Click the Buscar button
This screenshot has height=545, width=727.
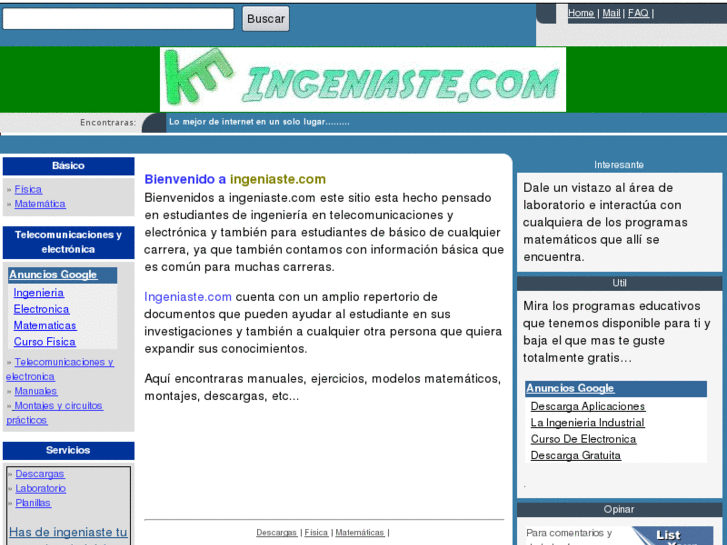click(x=266, y=19)
